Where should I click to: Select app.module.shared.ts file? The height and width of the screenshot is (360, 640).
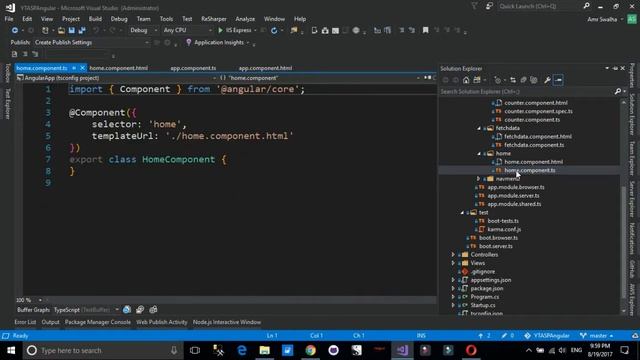tap(514, 204)
